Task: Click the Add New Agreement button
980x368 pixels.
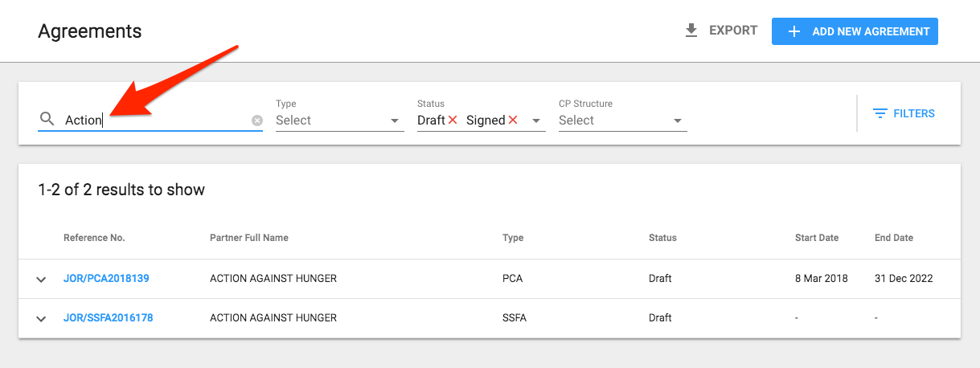Action: pyautogui.click(x=855, y=31)
